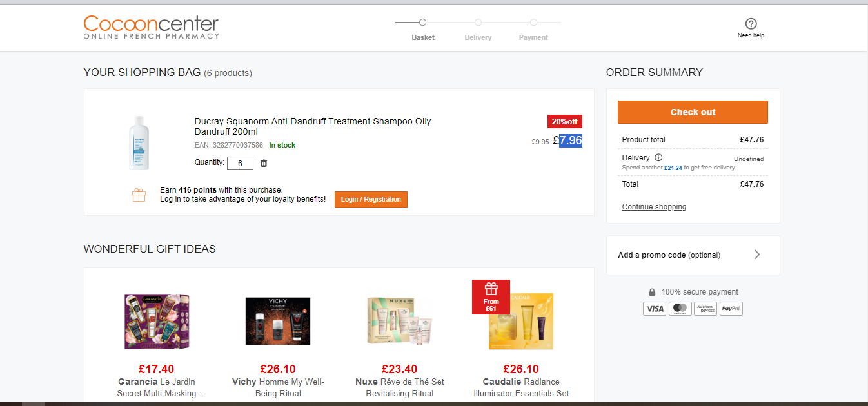The height and width of the screenshot is (406, 868).
Task: Click the Cocooncenter logo
Action: coord(152,27)
